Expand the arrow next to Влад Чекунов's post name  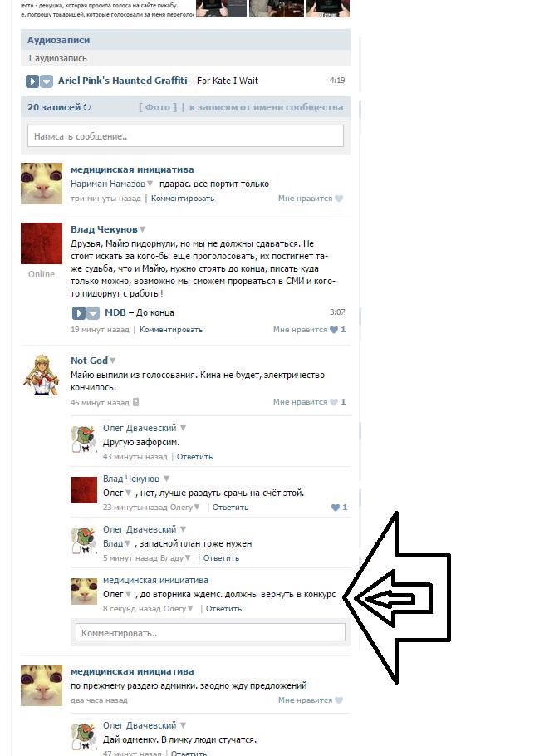coord(143,229)
